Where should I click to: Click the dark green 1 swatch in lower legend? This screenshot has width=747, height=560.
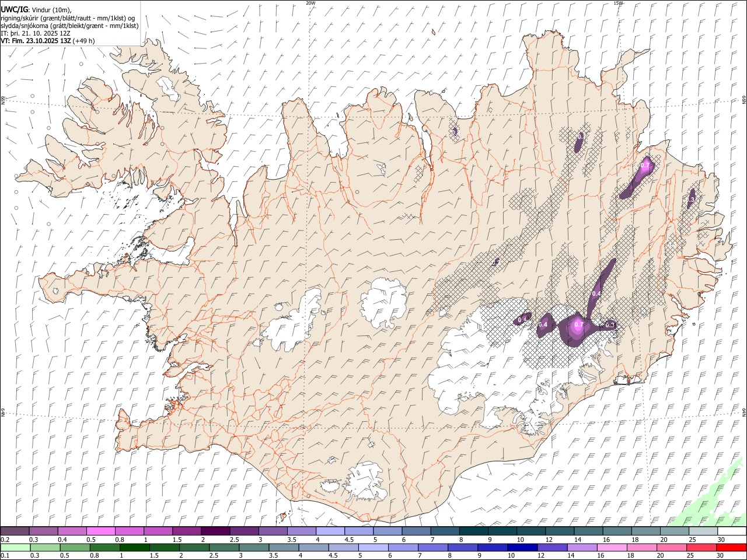134,548
